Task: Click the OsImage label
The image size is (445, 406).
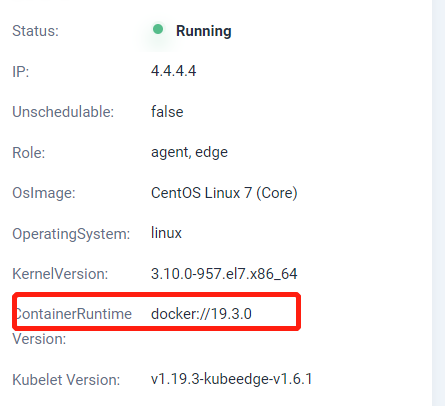Action: [44, 193]
